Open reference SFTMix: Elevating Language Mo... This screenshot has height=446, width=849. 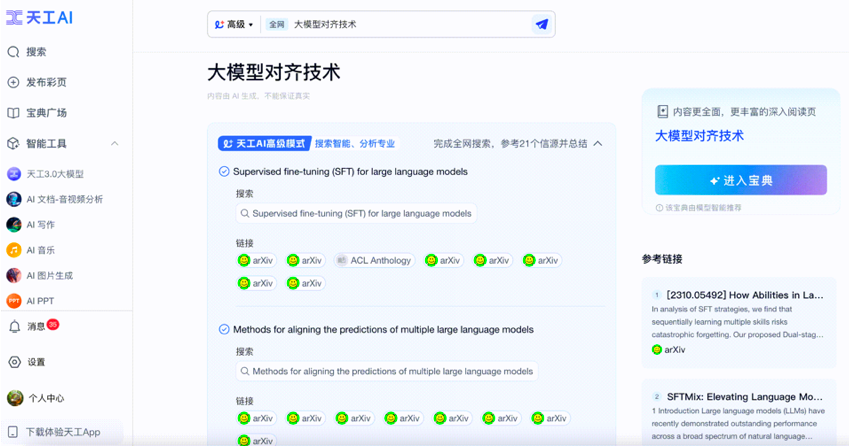pos(744,397)
